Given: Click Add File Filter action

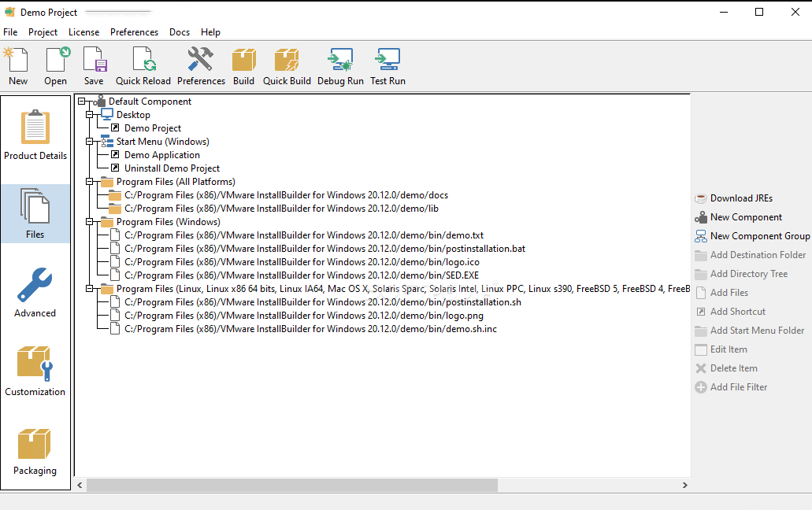Looking at the screenshot, I should pyautogui.click(x=731, y=387).
